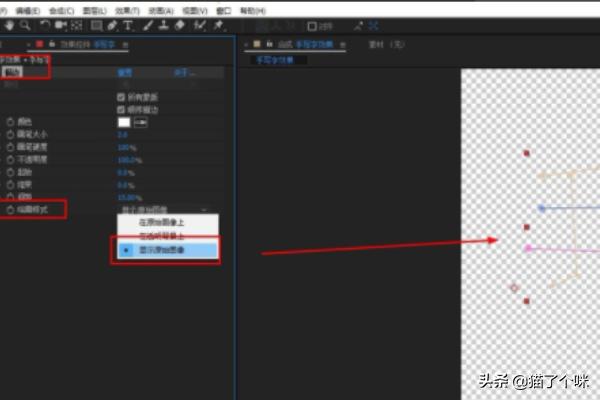Toggle stopwatch for 颜色 property
The width and height of the screenshot is (600, 400).
click(x=10, y=122)
